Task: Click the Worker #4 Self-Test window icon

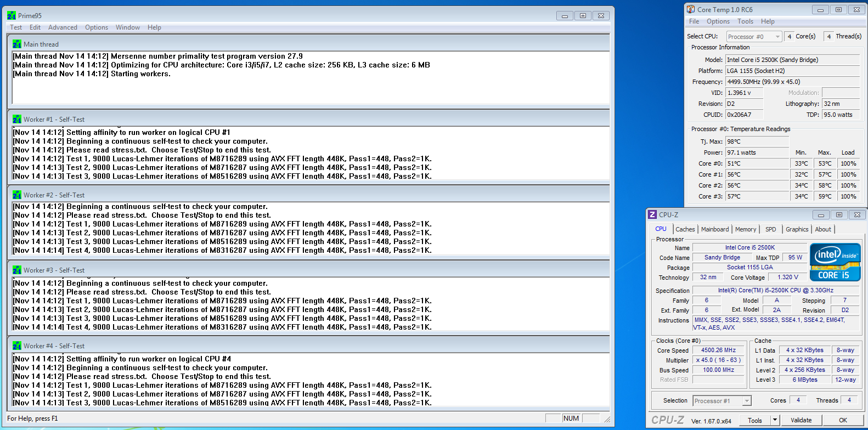Action: tap(17, 346)
